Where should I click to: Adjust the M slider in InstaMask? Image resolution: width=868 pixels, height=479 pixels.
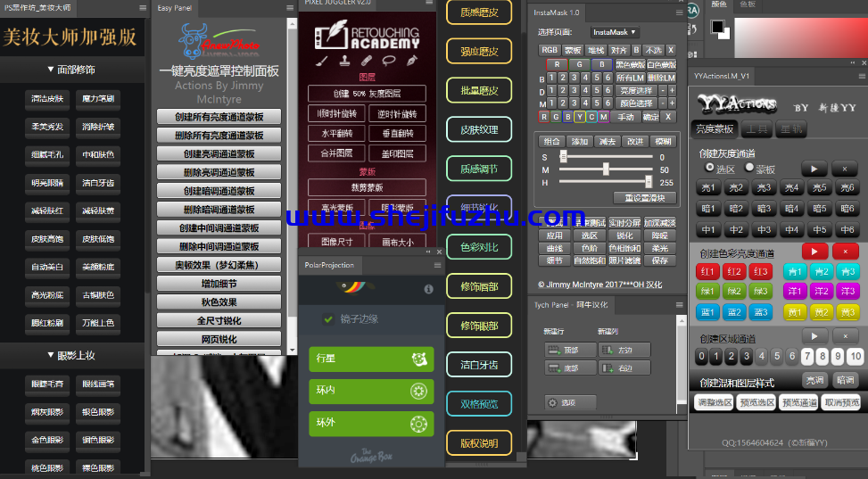coord(606,169)
